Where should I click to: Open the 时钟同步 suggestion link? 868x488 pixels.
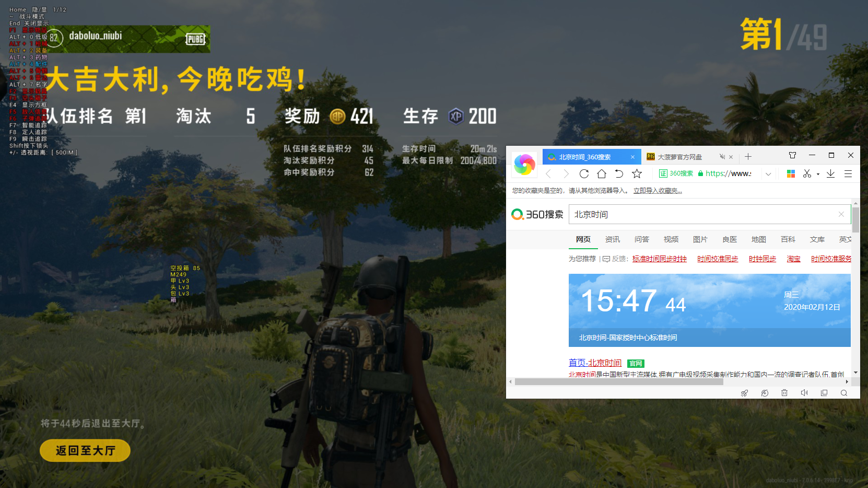click(x=763, y=259)
